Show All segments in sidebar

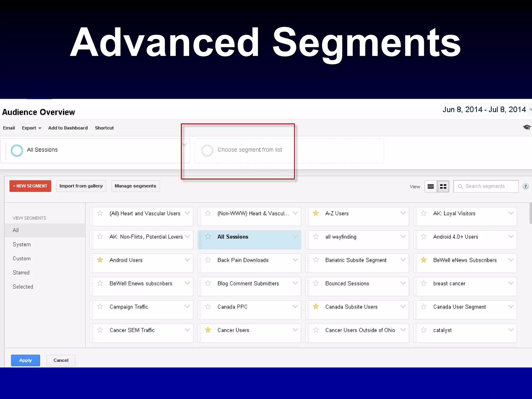pos(45,230)
